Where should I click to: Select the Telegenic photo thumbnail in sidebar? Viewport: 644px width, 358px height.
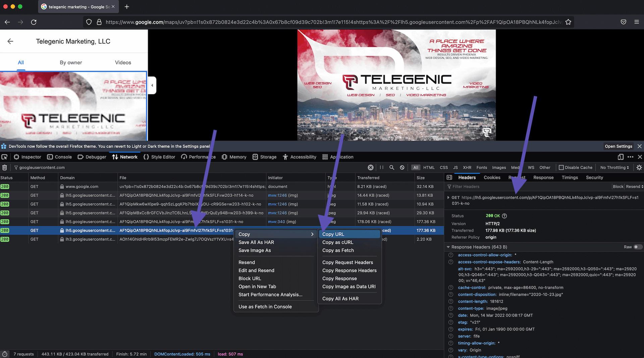[73, 106]
